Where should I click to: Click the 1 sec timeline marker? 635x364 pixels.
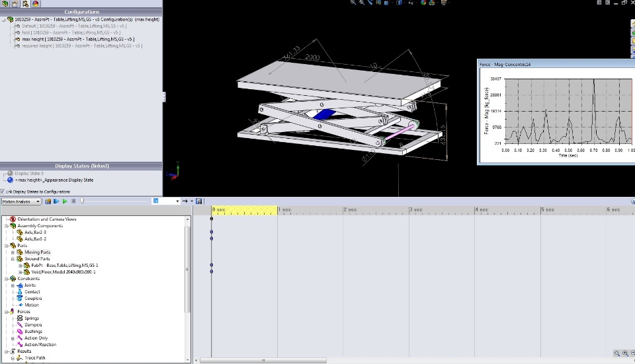(x=284, y=209)
